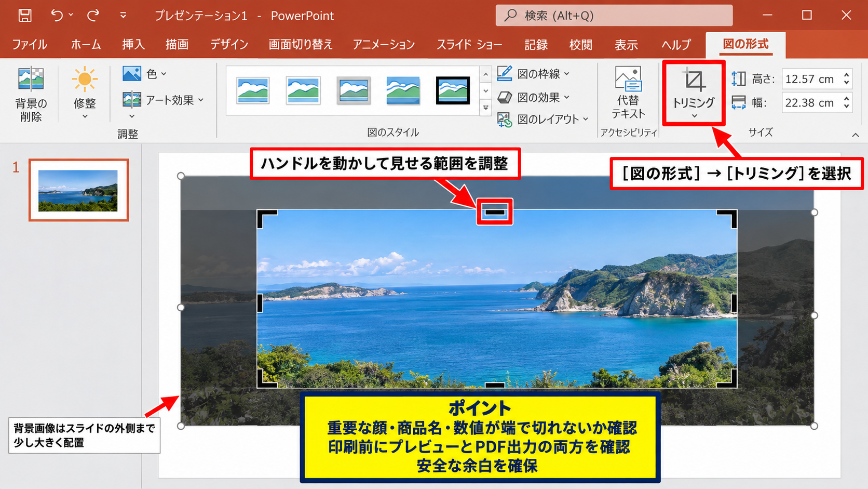
Task: Open the 図の形式 tab
Action: (745, 44)
